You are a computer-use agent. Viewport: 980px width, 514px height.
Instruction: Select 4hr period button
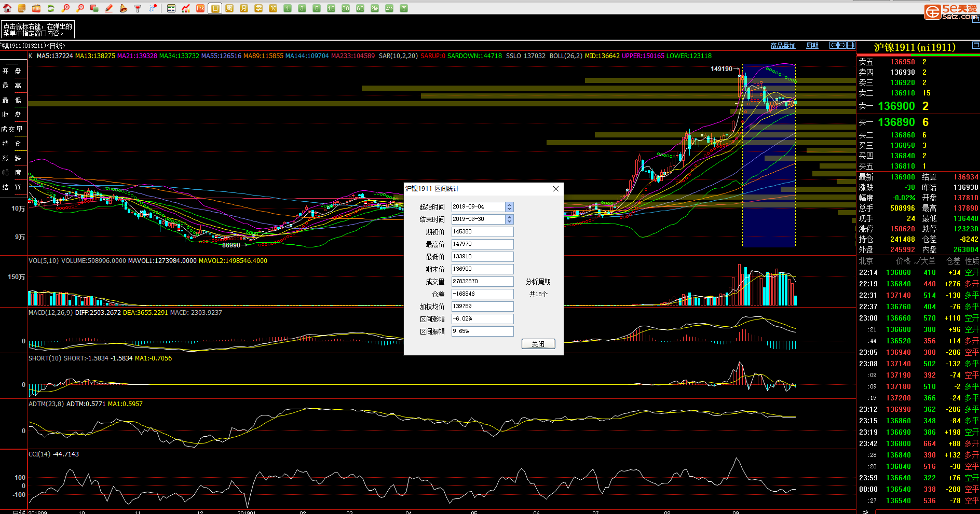389,8
